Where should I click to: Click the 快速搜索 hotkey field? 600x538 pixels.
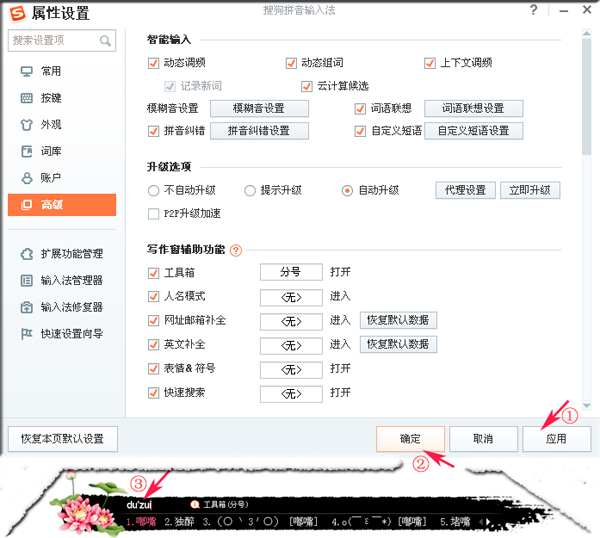click(x=291, y=394)
